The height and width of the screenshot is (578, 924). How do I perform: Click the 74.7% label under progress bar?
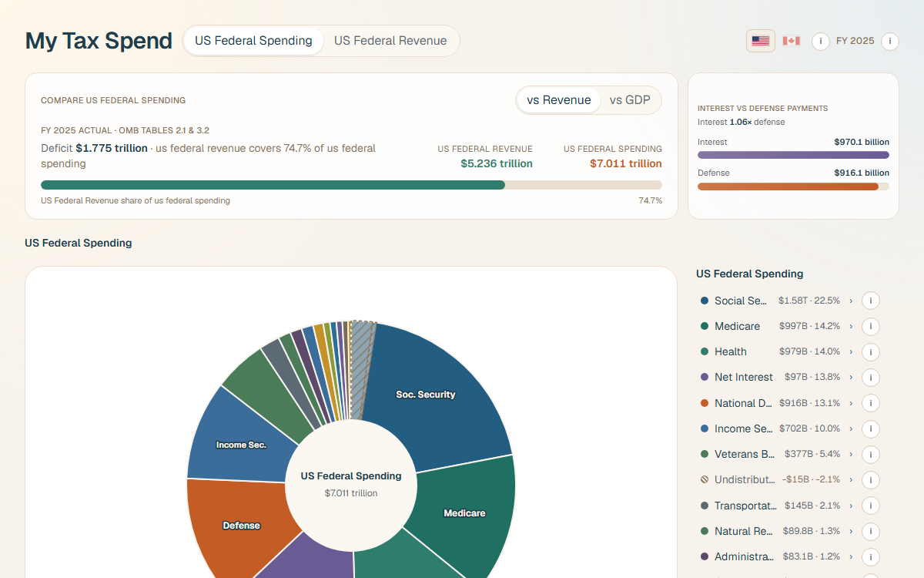tap(651, 200)
